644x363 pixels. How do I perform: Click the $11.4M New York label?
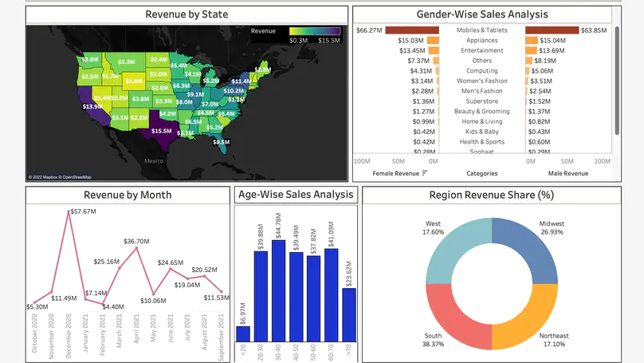tap(241, 81)
